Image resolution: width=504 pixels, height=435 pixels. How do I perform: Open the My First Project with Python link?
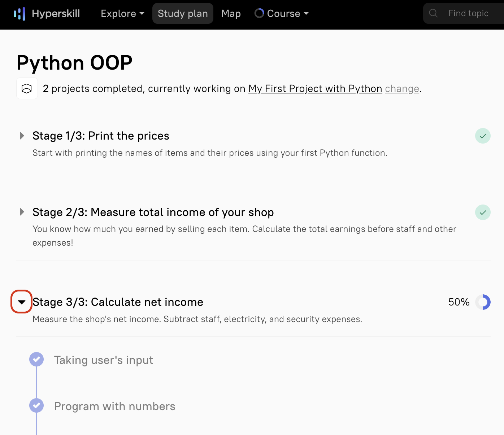[x=315, y=89]
